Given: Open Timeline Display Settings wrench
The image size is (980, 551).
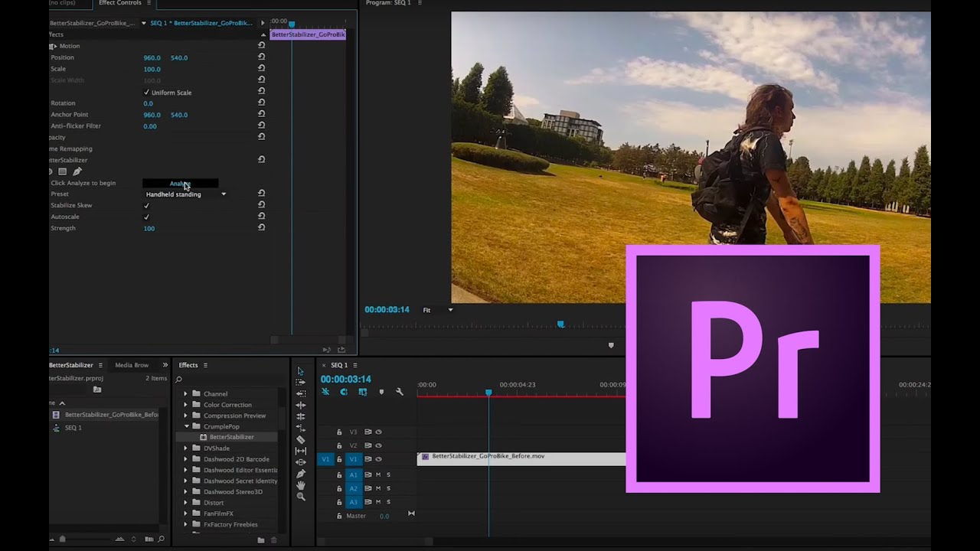Looking at the screenshot, I should click(x=399, y=392).
